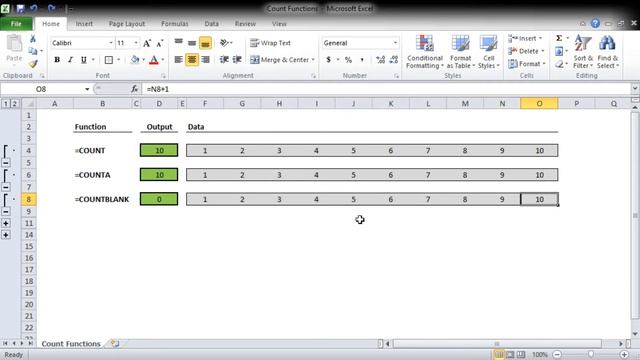Click Delete cells button
Screen dimensions: 640x360
(527, 51)
